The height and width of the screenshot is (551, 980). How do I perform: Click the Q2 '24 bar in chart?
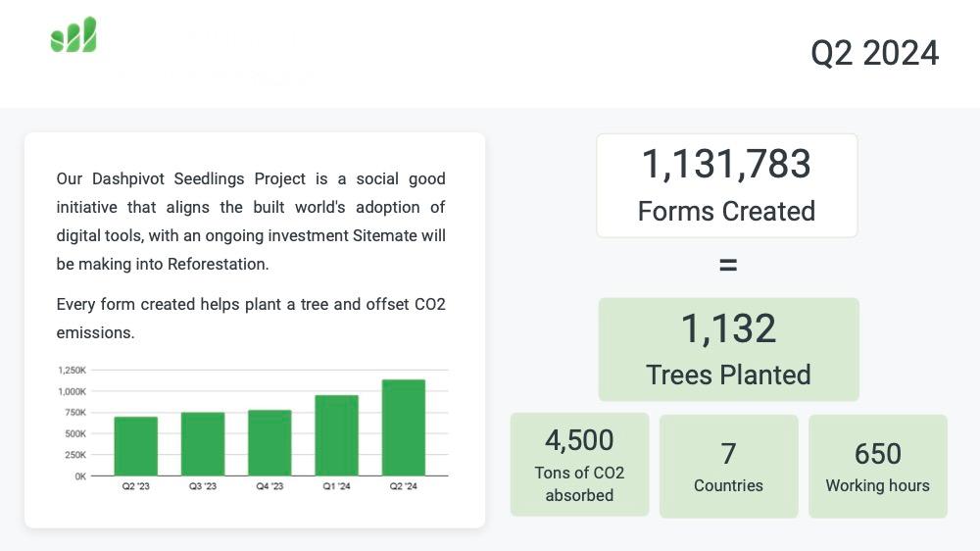tap(403, 427)
